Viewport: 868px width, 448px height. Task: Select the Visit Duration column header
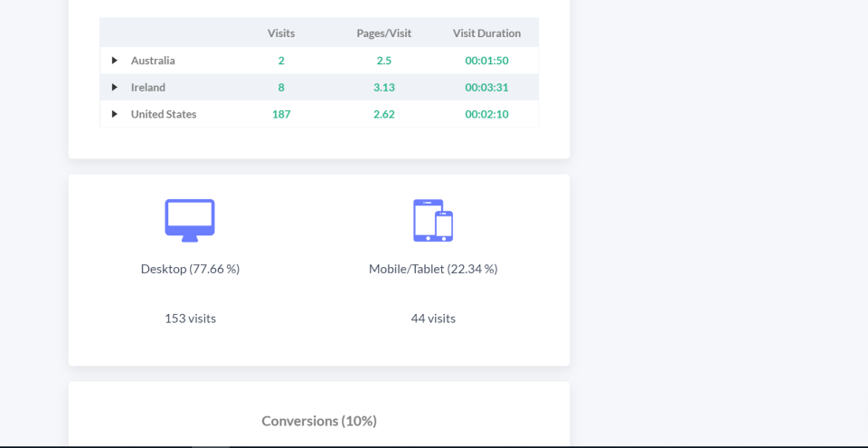pyautogui.click(x=486, y=33)
